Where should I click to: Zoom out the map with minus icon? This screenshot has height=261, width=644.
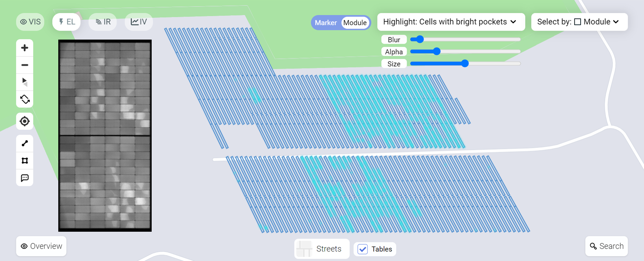tap(25, 65)
